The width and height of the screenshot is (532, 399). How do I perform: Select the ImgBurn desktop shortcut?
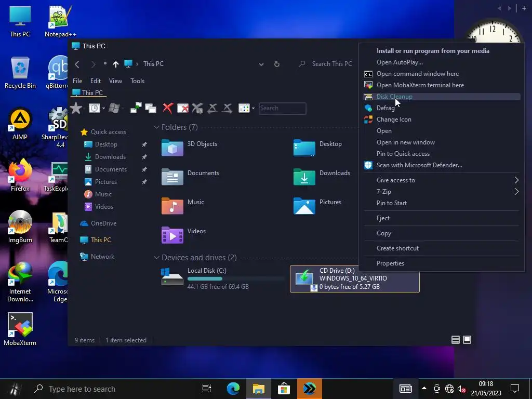[20, 227]
